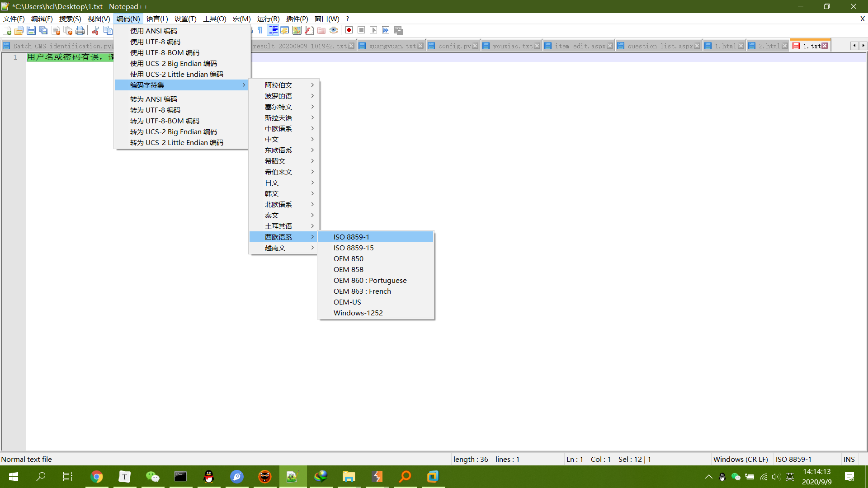Open the 语言(L) menu
This screenshot has width=868, height=488.
[157, 19]
